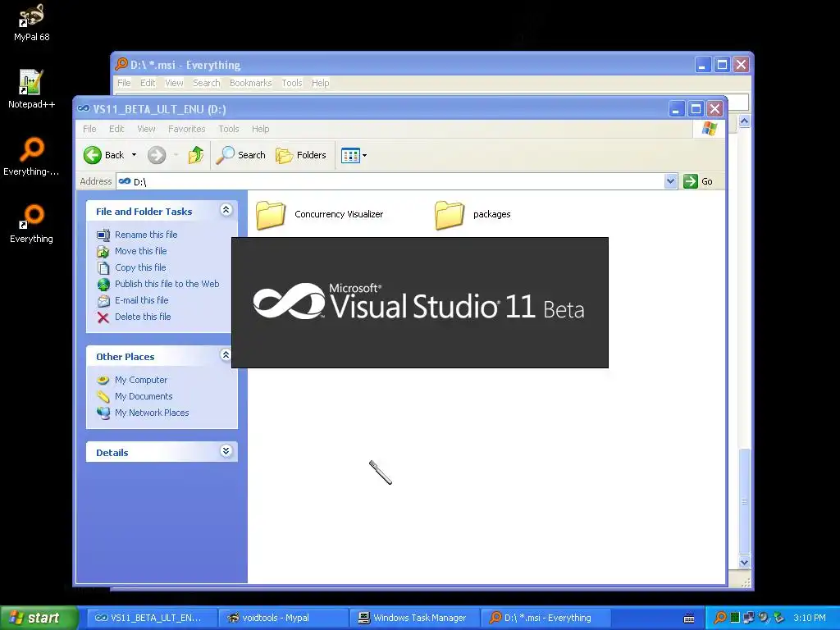
Task: Open Everything window Edit menu
Action: 148,83
